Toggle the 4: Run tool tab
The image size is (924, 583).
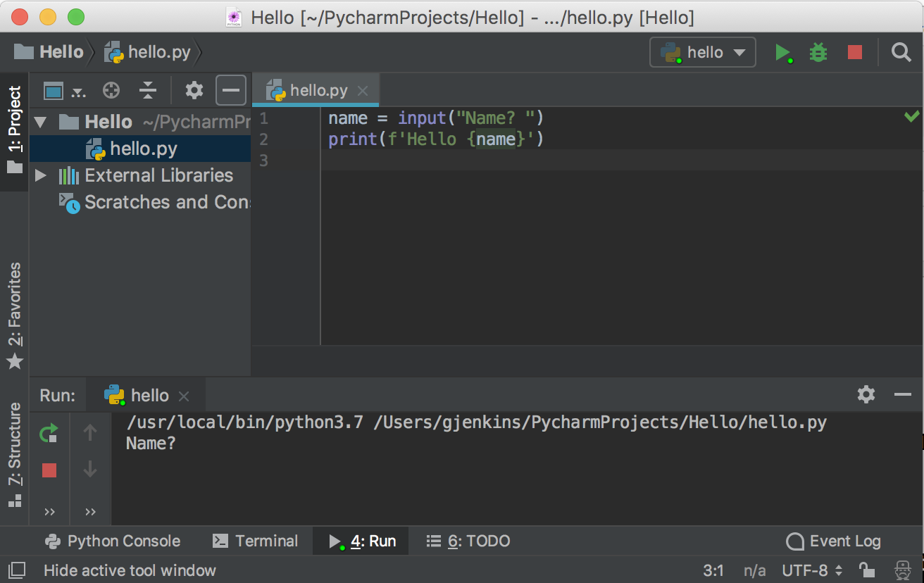(362, 541)
